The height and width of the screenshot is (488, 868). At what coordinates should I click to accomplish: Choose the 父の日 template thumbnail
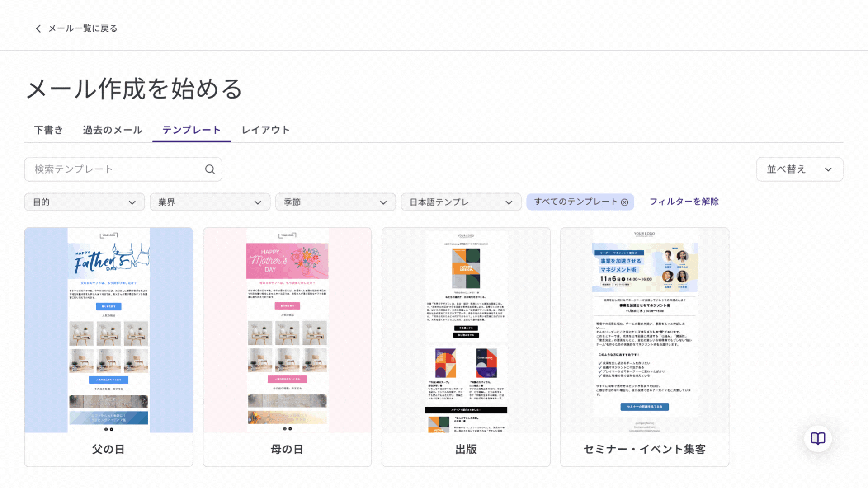pos(108,330)
